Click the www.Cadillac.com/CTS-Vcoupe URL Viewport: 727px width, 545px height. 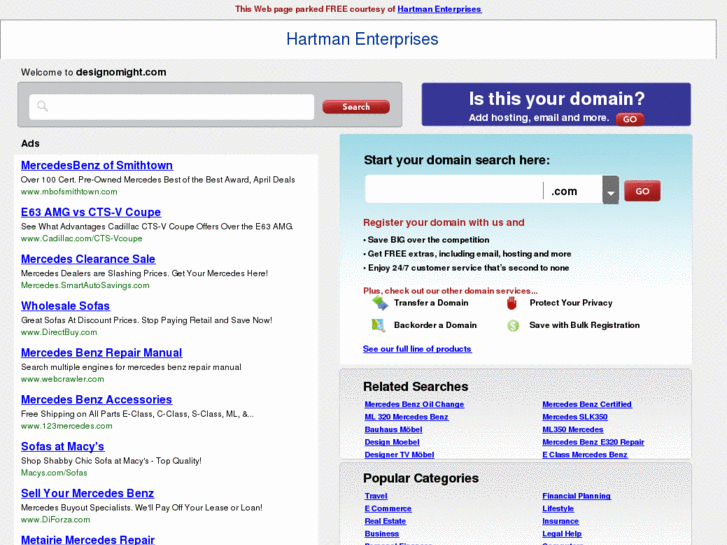(82, 238)
